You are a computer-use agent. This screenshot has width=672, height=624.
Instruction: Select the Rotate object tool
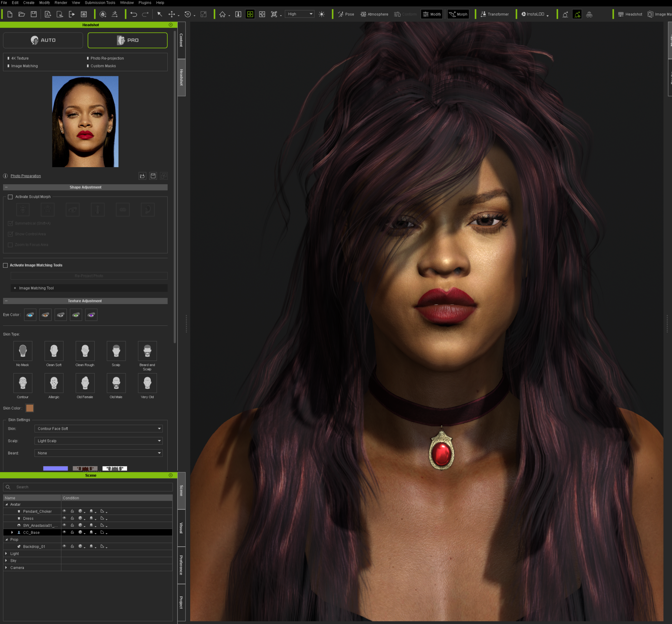[188, 14]
